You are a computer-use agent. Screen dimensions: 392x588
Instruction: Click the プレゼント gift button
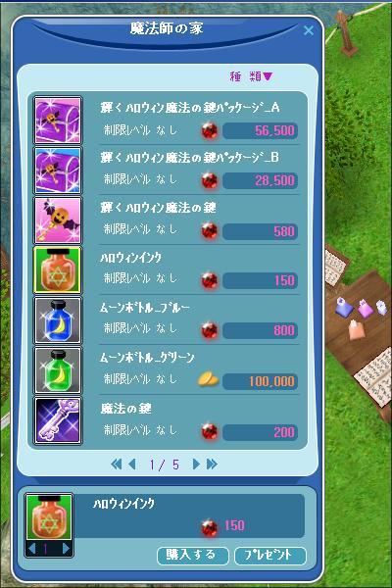coord(270,555)
